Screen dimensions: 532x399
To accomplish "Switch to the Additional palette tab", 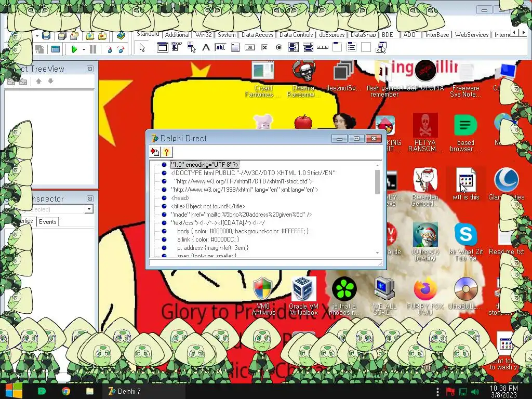I will click(x=177, y=35).
